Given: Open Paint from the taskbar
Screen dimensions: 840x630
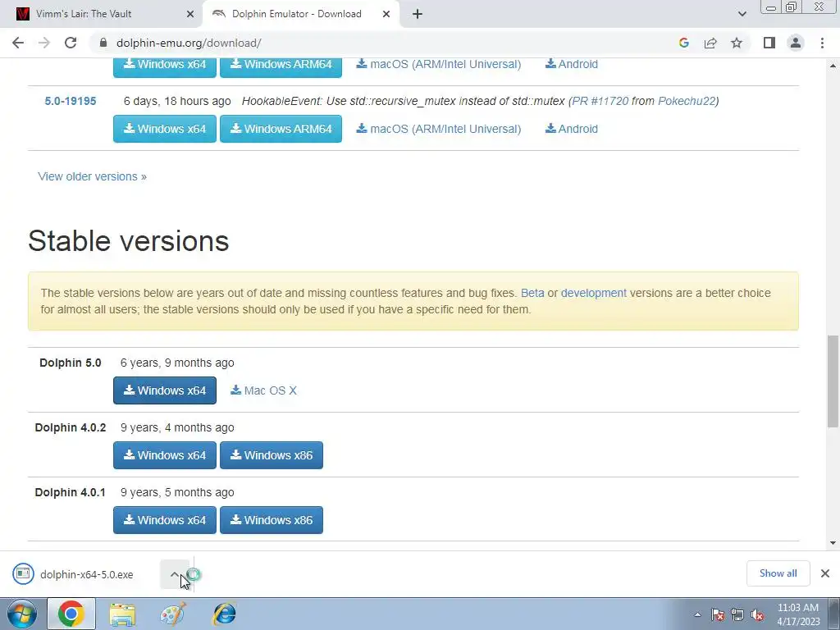Looking at the screenshot, I should [x=173, y=614].
